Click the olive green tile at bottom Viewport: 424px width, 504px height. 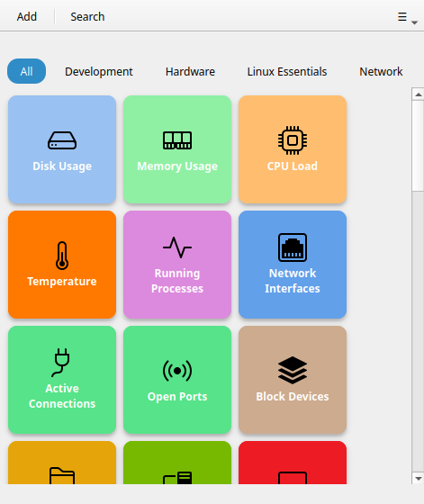pos(177,463)
